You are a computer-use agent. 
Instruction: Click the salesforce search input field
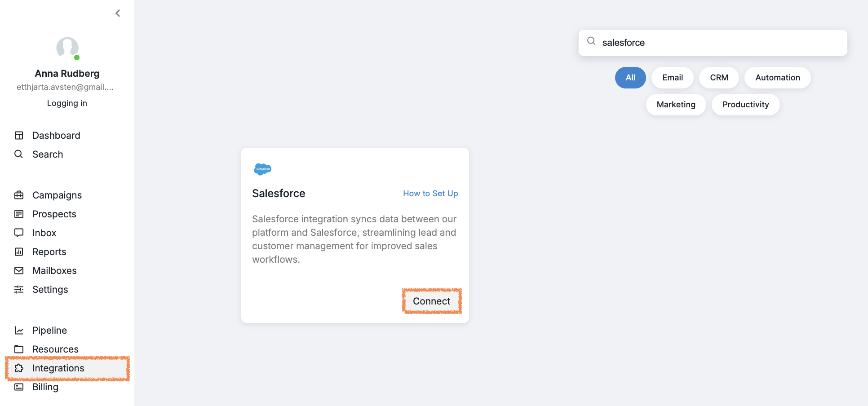coord(713,43)
